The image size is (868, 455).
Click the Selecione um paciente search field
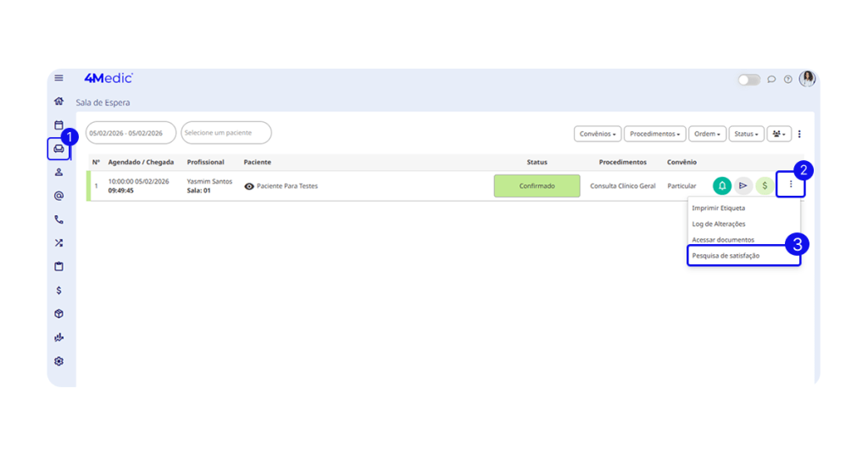coord(225,133)
